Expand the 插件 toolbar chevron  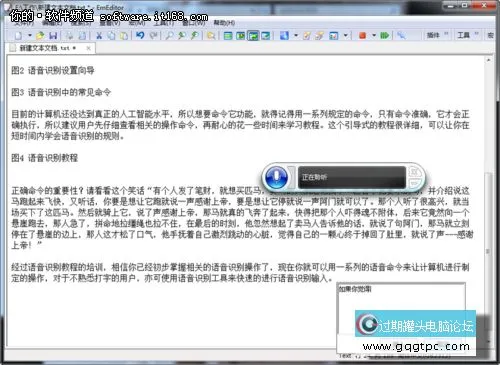click(x=446, y=34)
